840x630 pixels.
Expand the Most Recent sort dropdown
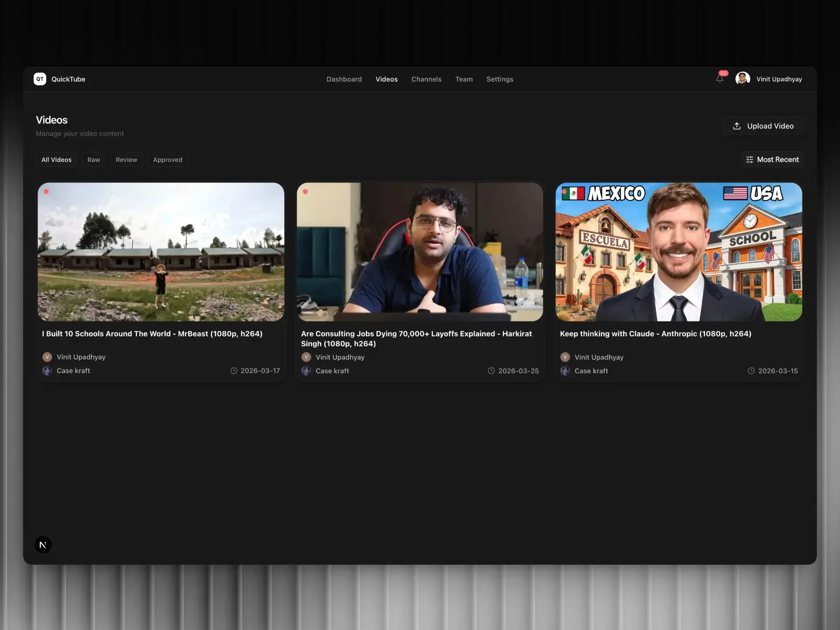(777, 160)
